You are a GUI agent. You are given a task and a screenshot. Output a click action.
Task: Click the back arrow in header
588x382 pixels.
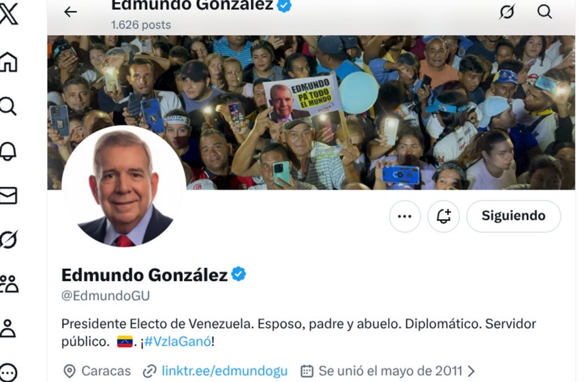70,12
